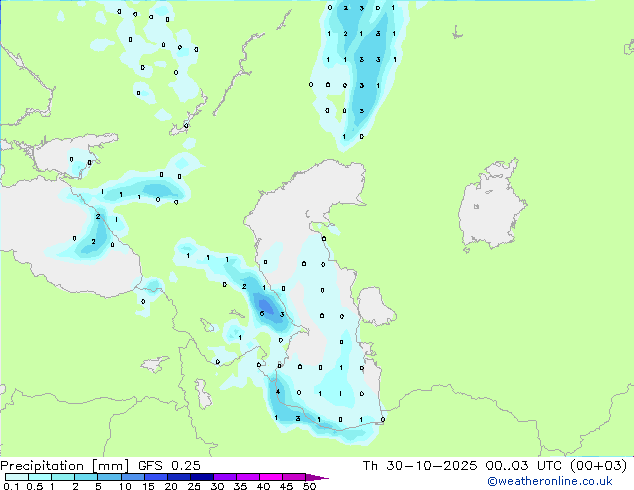Viewport: 634px width, 490px height.
Task: Click the 0.1–0.5 mm lightest cyan legend swatch
Action: [x=17, y=477]
